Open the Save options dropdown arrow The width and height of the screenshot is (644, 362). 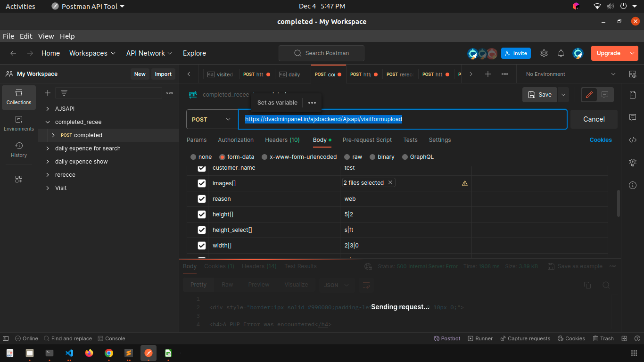563,95
